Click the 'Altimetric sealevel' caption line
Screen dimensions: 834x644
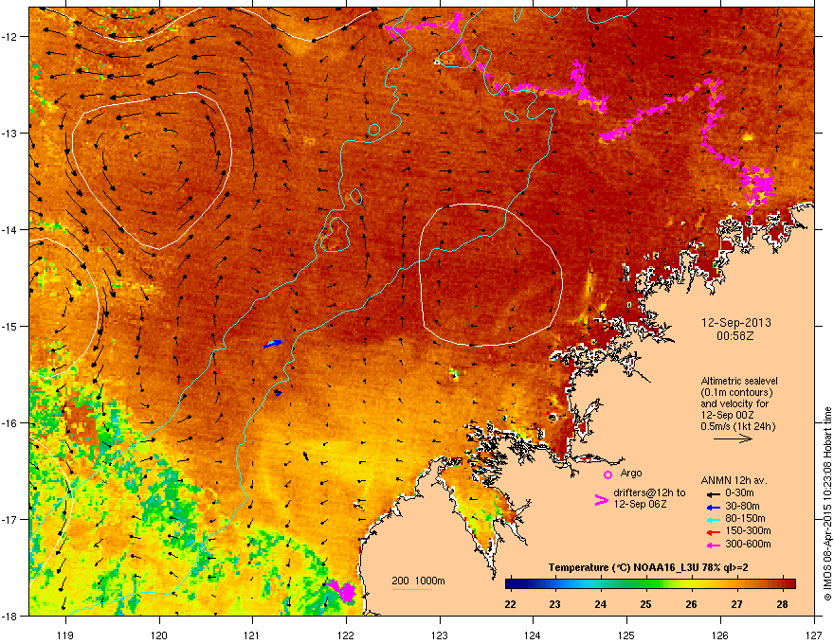(x=739, y=381)
